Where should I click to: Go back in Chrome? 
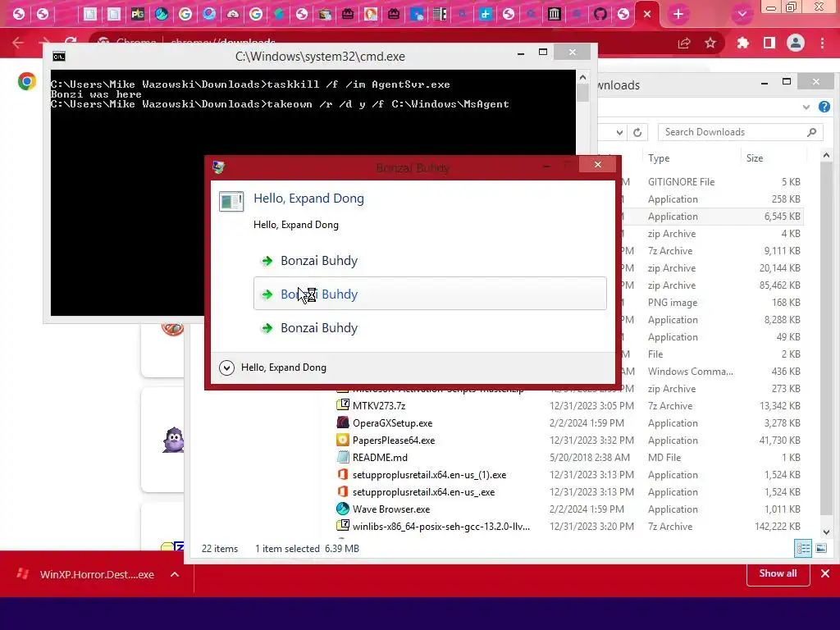click(18, 43)
